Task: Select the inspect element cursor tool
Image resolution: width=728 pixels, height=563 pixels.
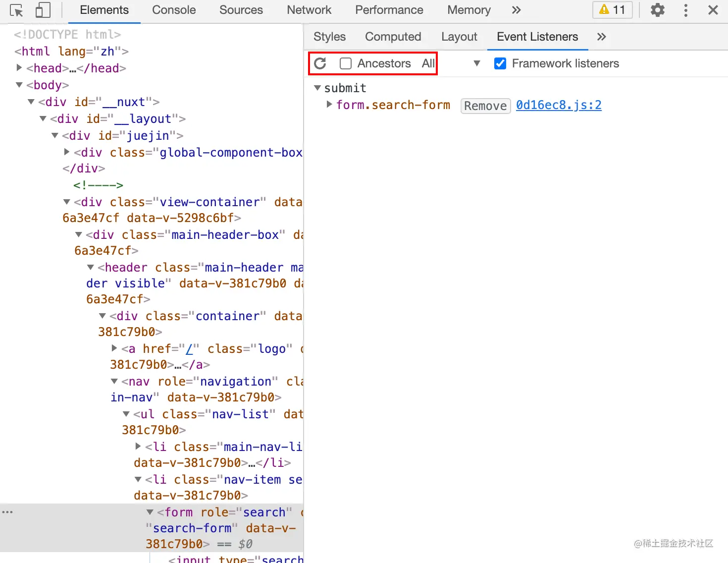Action: pyautogui.click(x=16, y=10)
